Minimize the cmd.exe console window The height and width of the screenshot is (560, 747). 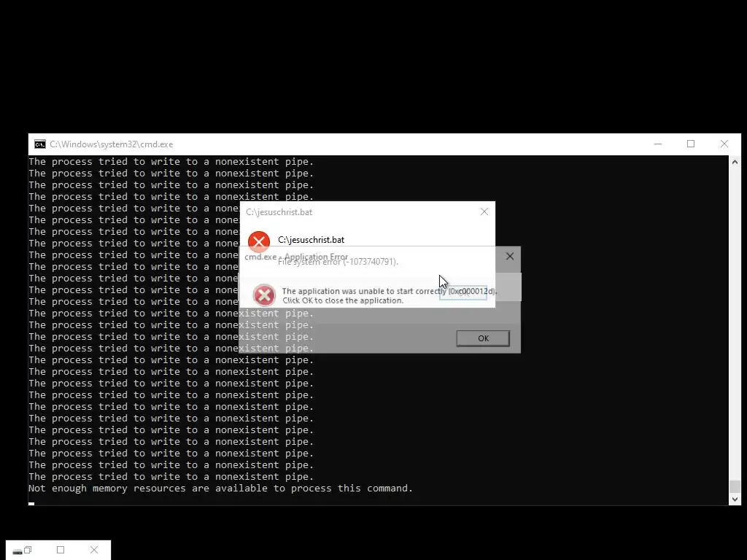click(x=658, y=144)
